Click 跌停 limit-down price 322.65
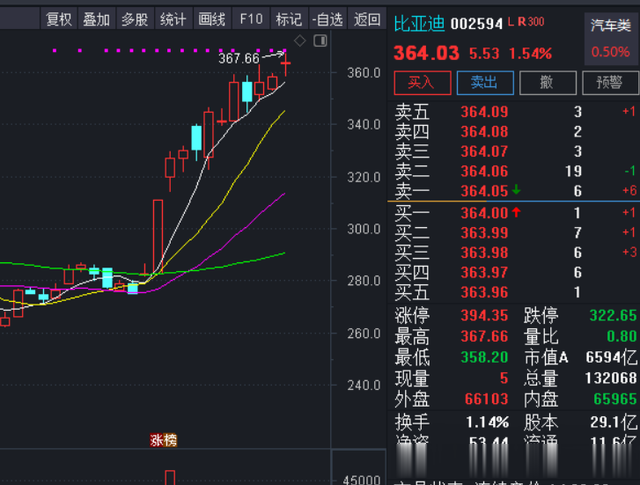 (x=613, y=316)
